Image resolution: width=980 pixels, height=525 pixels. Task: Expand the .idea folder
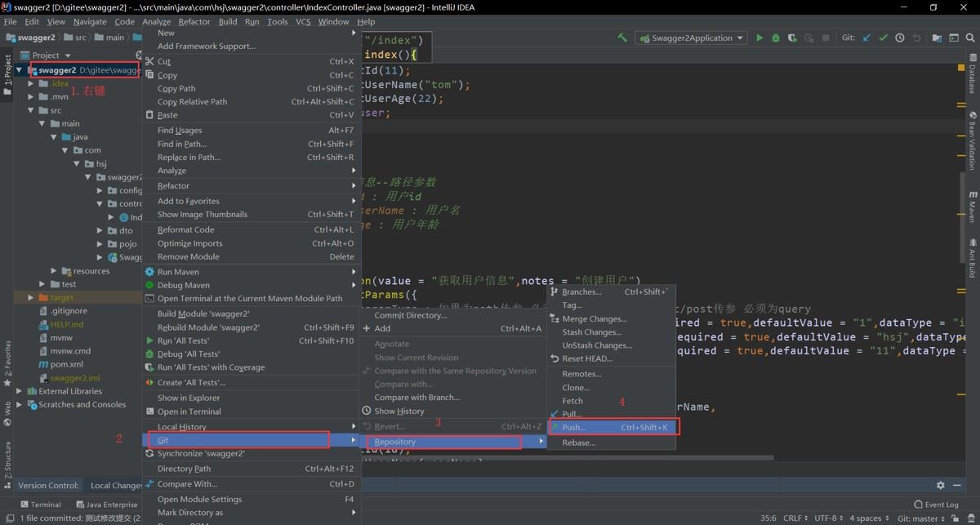coord(32,83)
